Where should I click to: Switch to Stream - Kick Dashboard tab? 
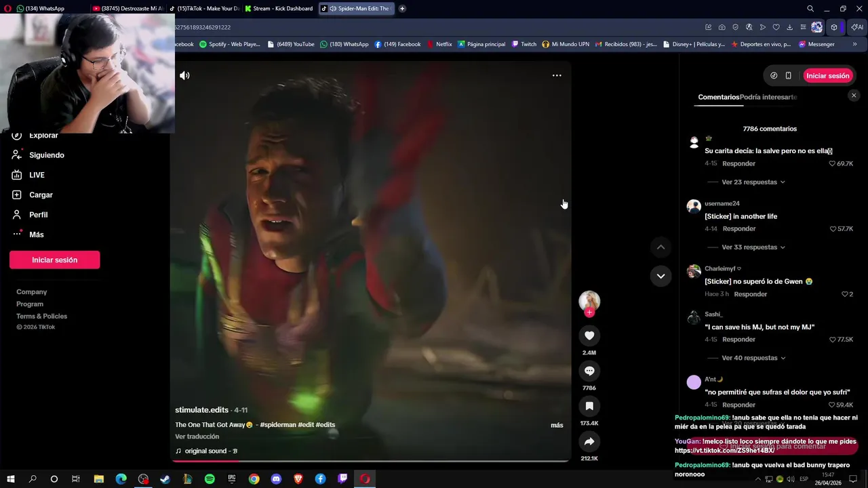point(279,9)
